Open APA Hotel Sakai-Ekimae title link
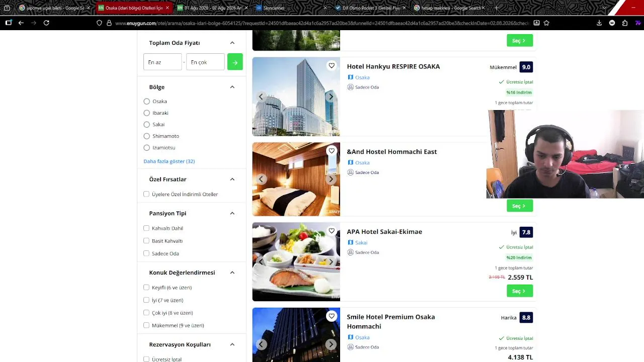Image resolution: width=644 pixels, height=362 pixels. coord(384,232)
